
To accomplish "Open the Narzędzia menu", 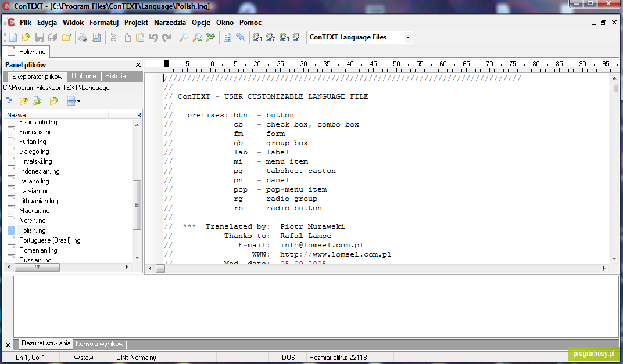I will pyautogui.click(x=170, y=23).
